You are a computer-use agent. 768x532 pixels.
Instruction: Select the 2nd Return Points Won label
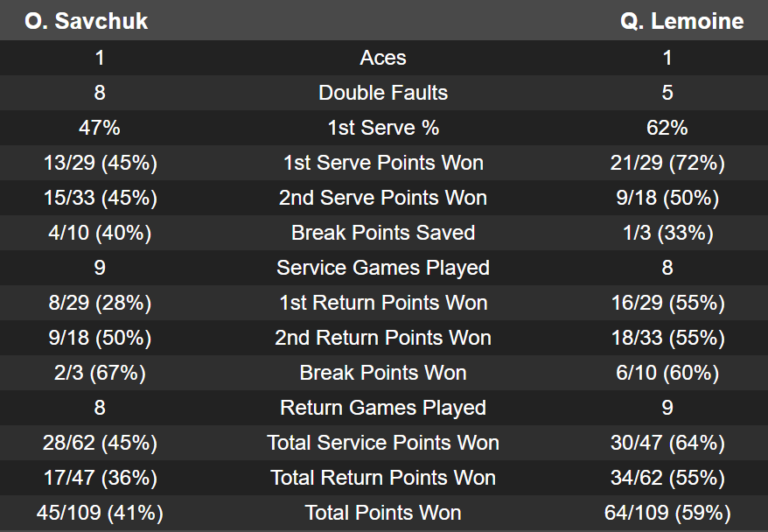(383, 338)
